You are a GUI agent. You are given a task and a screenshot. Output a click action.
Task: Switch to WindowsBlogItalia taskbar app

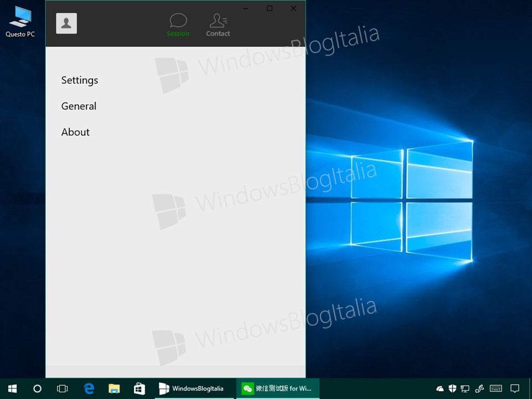click(194, 388)
